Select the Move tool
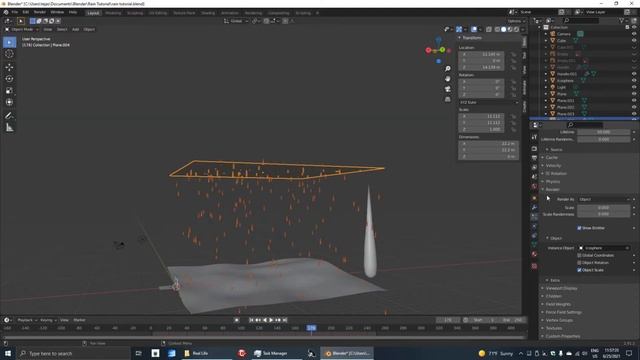The height and width of the screenshot is (360, 640). coord(9,67)
